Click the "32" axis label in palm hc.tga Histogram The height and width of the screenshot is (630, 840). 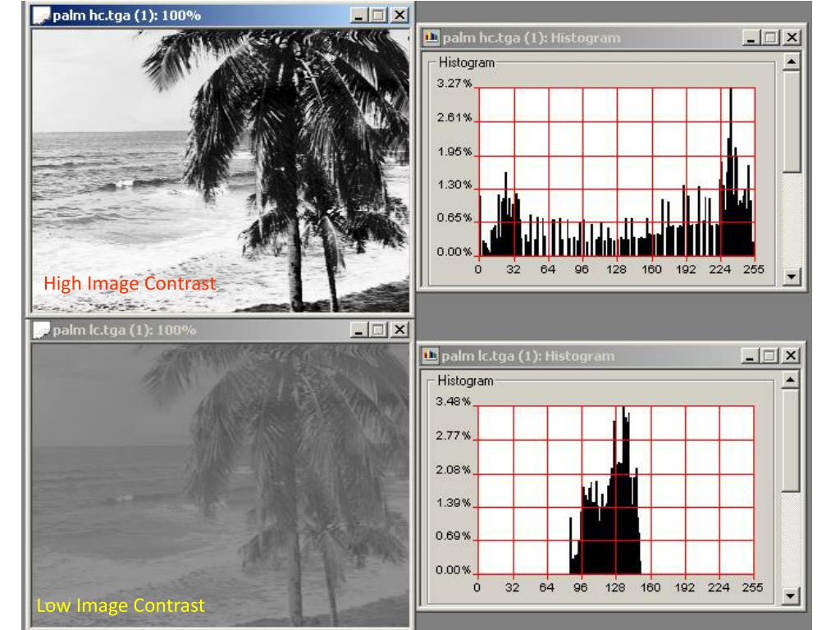click(514, 269)
